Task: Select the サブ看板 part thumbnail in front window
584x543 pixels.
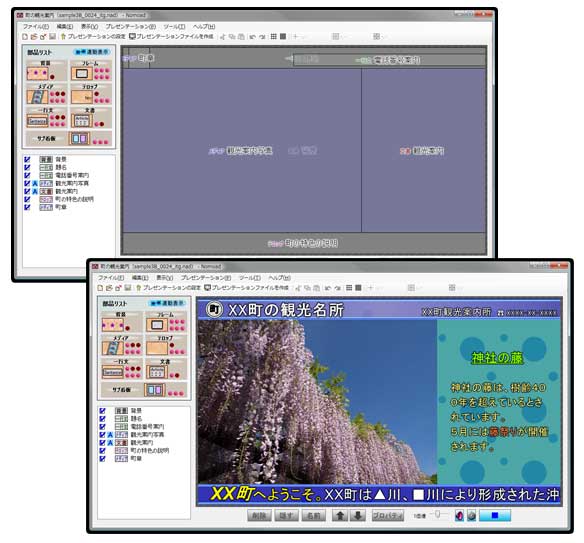Action: pos(154,390)
